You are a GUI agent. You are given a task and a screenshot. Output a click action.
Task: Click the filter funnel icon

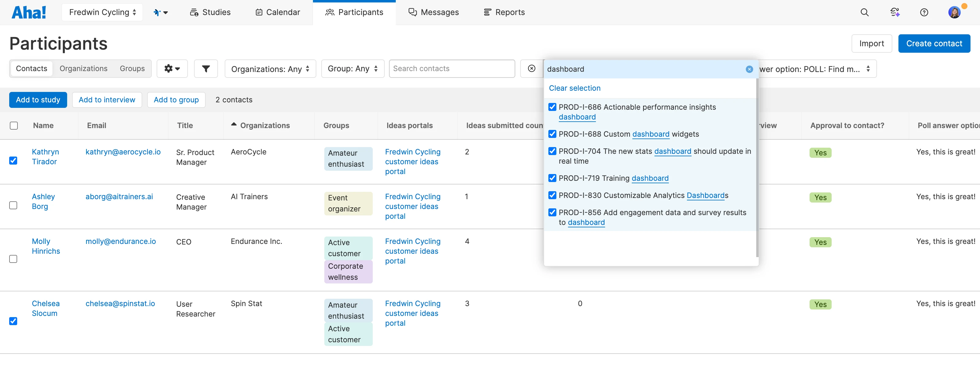tap(206, 68)
